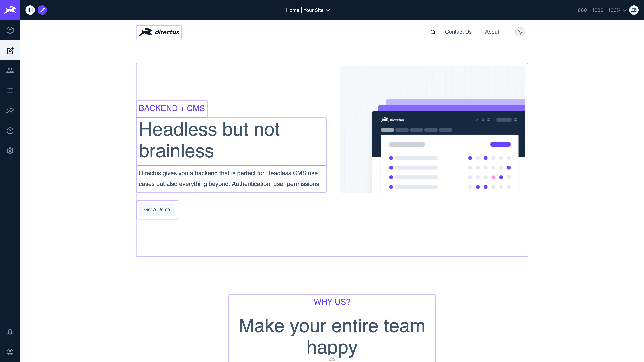Toggle the purple edit mode pencil
The image size is (644, 362).
tap(42, 10)
